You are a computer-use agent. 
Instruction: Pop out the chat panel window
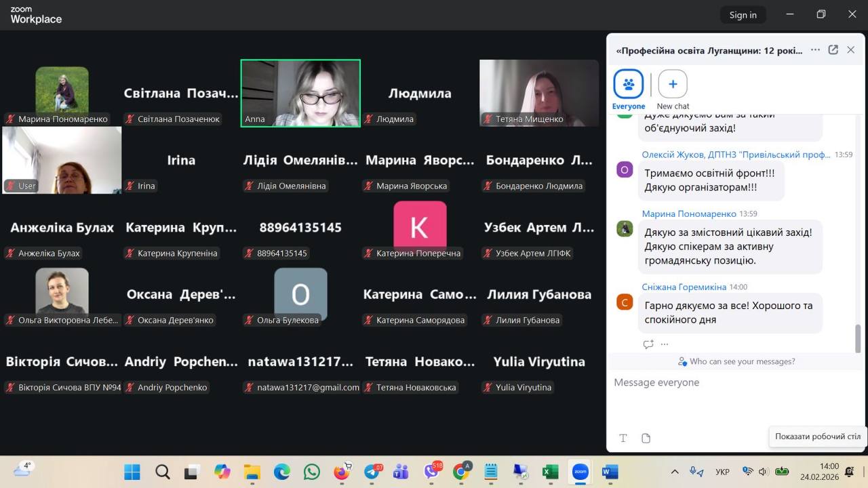tap(833, 50)
